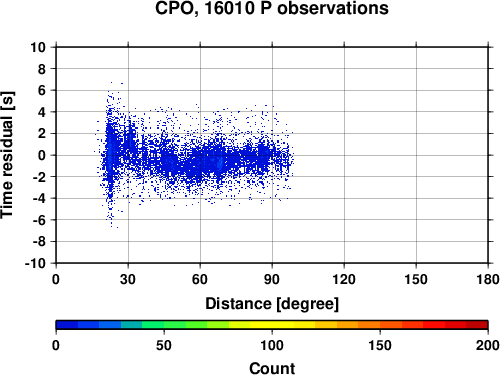500x375 pixels.
Task: Click the y-axis tick label "-4"
Action: [x=39, y=198]
